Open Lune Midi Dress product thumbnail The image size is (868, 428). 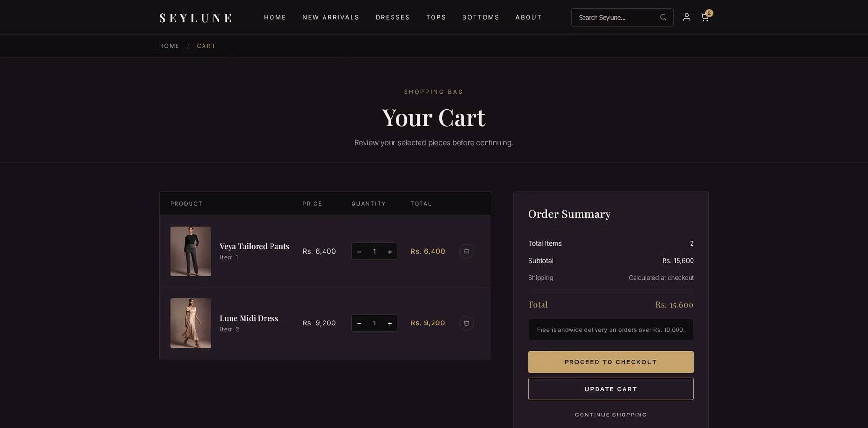[190, 323]
